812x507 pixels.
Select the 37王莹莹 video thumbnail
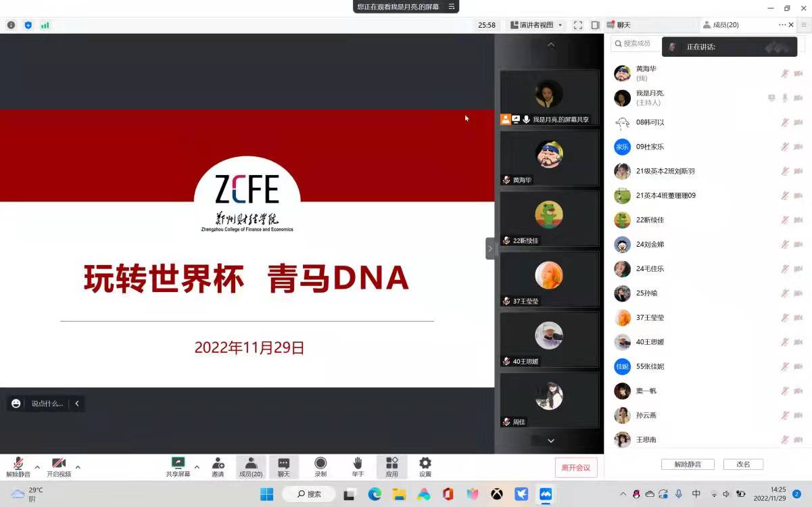click(x=549, y=279)
